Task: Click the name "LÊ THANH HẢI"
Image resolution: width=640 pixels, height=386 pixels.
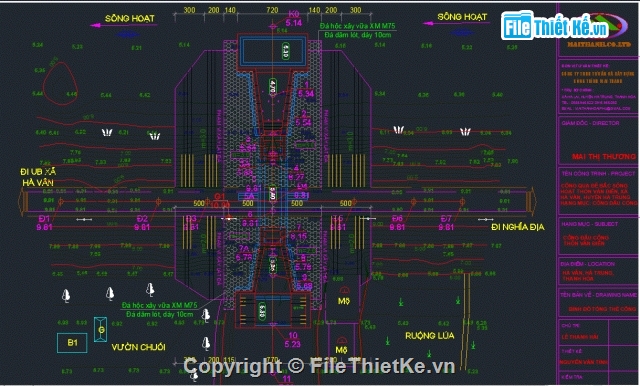Action: [x=580, y=337]
